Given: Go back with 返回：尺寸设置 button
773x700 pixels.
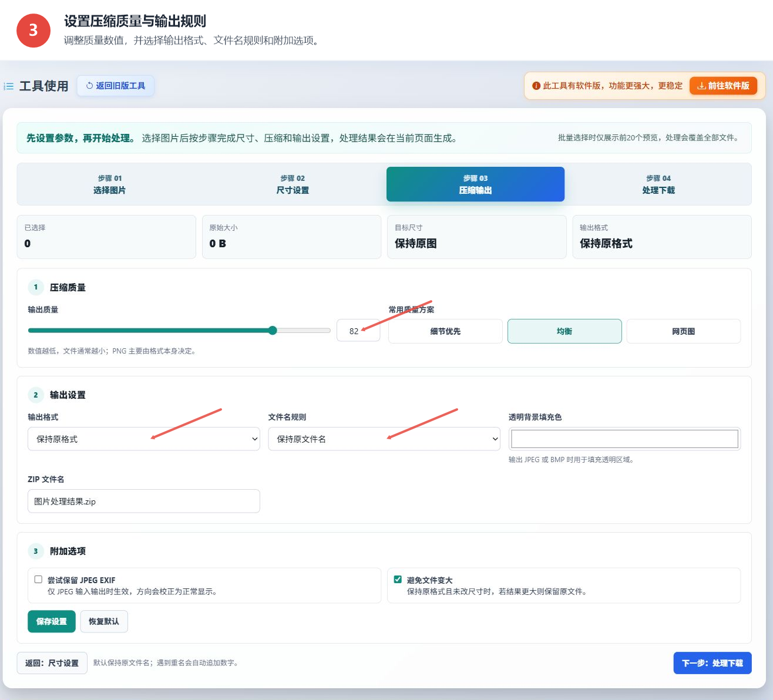Looking at the screenshot, I should 52,663.
